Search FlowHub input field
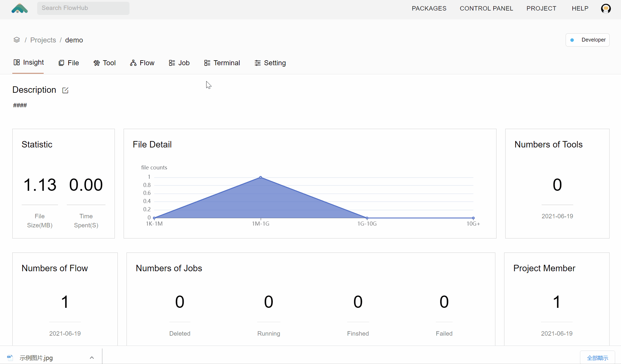The width and height of the screenshot is (621, 364). point(83,8)
